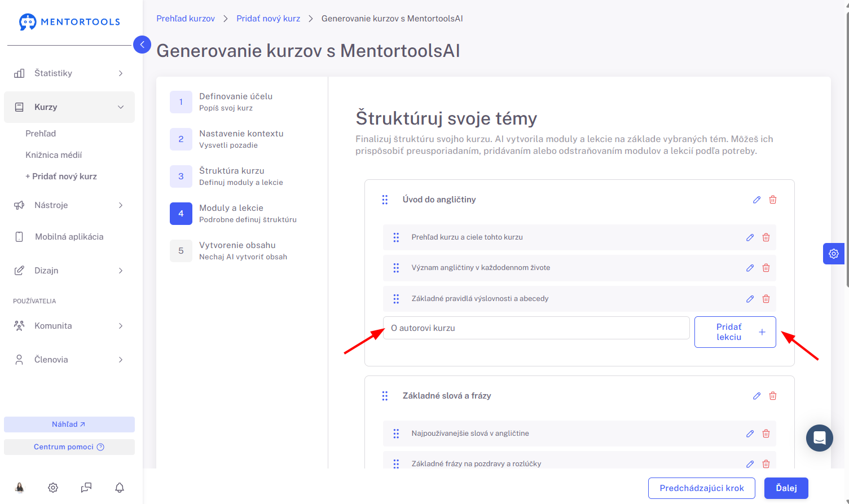Expand the Nástroje submenu
Image resolution: width=849 pixels, height=504 pixels.
(69, 205)
